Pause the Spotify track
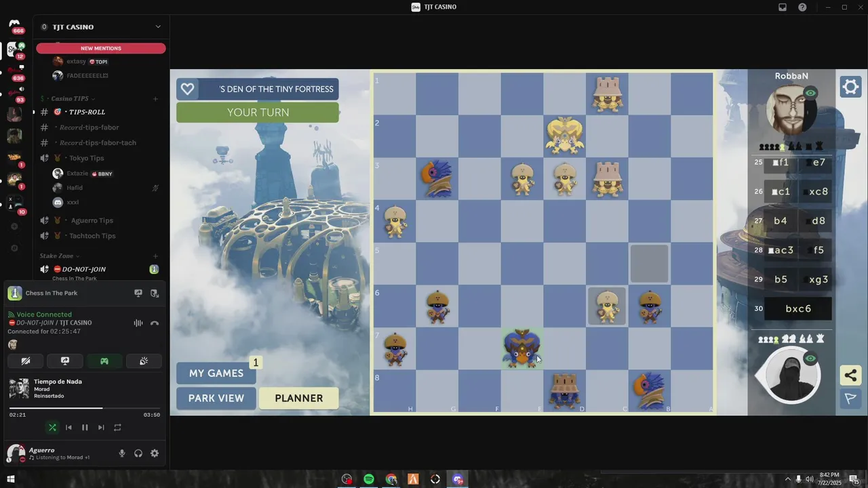The height and width of the screenshot is (488, 868). pyautogui.click(x=85, y=428)
